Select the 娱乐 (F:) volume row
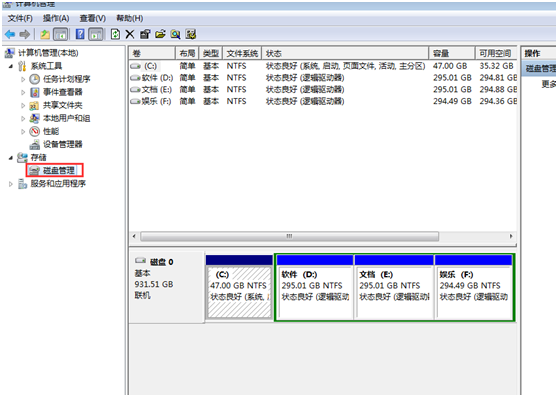The width and height of the screenshot is (558, 397). pos(323,101)
